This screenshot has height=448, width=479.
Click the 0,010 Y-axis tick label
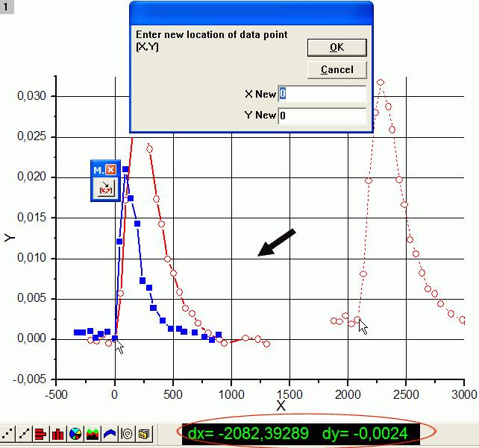(x=31, y=258)
